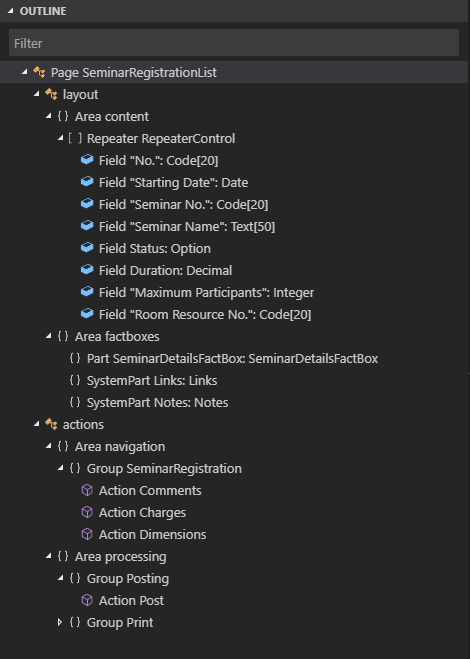
Task: Select Part SeminarDetailsFactBox entry
Action: (x=232, y=358)
